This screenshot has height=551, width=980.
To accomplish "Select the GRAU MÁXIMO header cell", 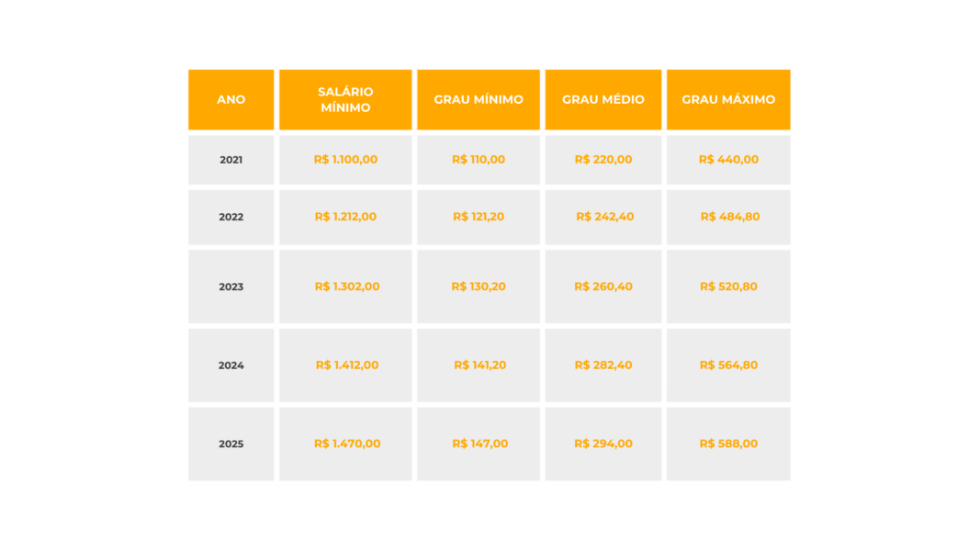I will pyautogui.click(x=728, y=99).
